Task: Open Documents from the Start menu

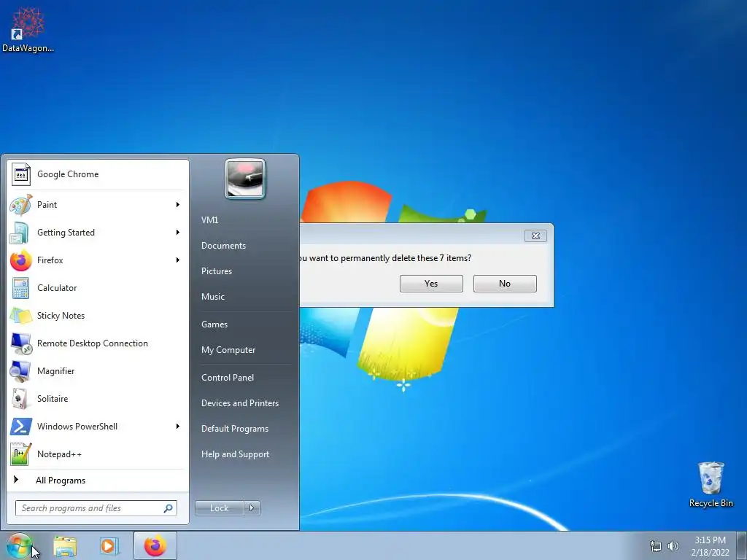Action: 223,246
